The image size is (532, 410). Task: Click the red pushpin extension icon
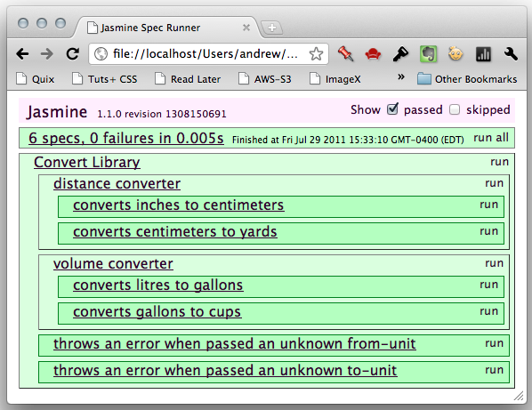point(345,54)
